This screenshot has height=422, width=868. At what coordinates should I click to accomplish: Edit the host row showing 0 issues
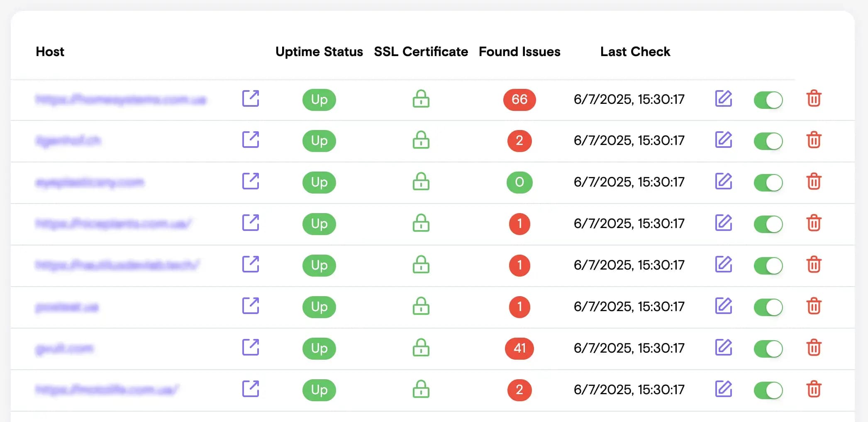(x=724, y=182)
